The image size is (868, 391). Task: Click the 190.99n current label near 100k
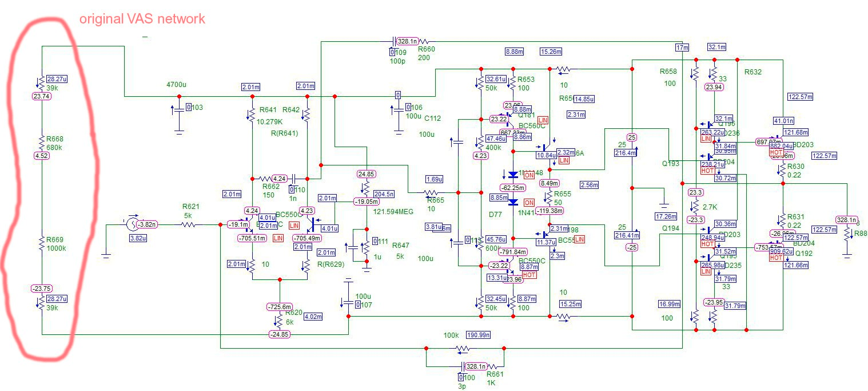(479, 335)
